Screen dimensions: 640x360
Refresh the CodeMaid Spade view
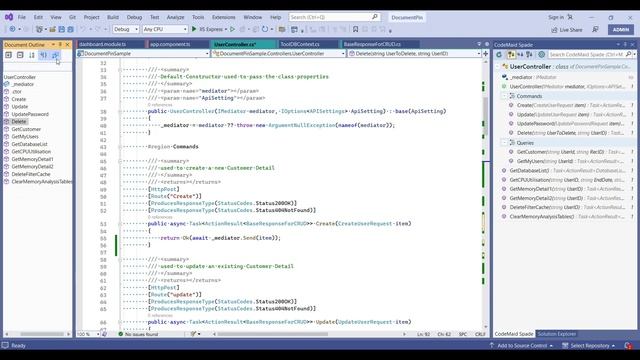(x=499, y=54)
